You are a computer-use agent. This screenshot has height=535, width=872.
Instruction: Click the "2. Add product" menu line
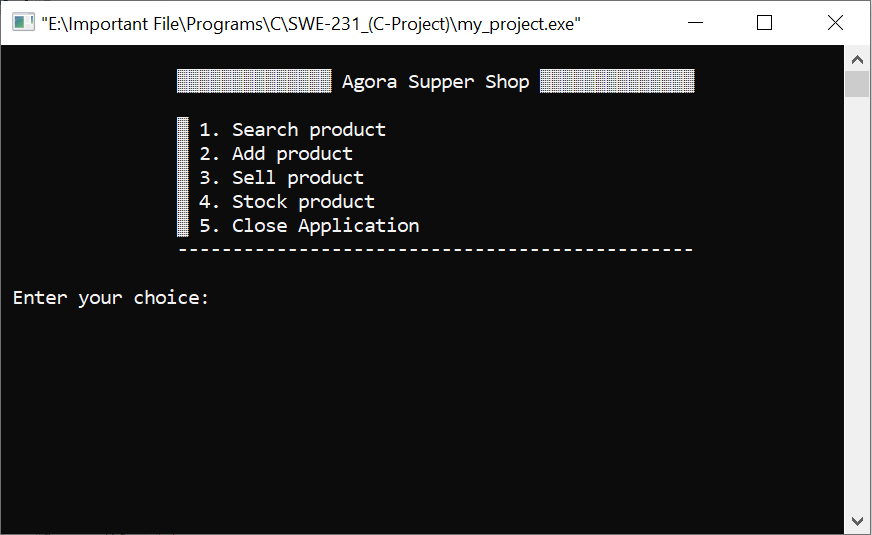point(276,154)
